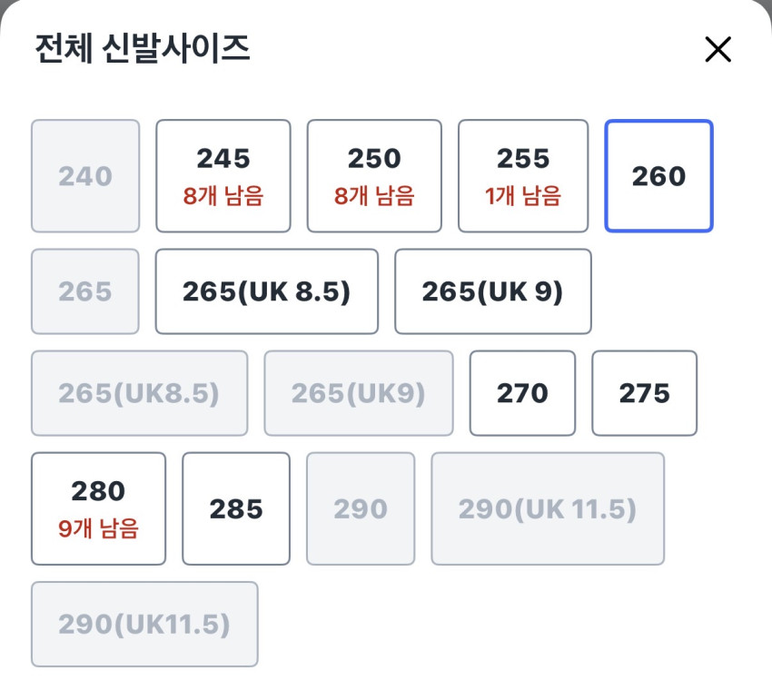Tap greyed-out 265(UK8.5) without space
This screenshot has width=772, height=700.
139,393
